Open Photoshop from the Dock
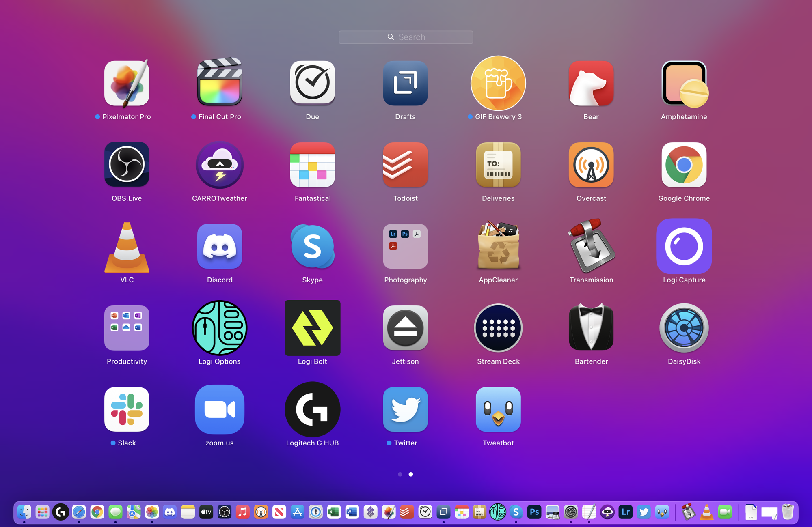 click(x=534, y=512)
